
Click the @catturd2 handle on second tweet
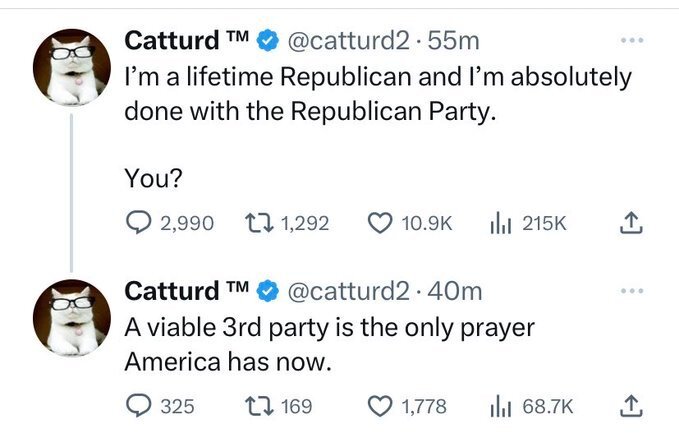[347, 290]
